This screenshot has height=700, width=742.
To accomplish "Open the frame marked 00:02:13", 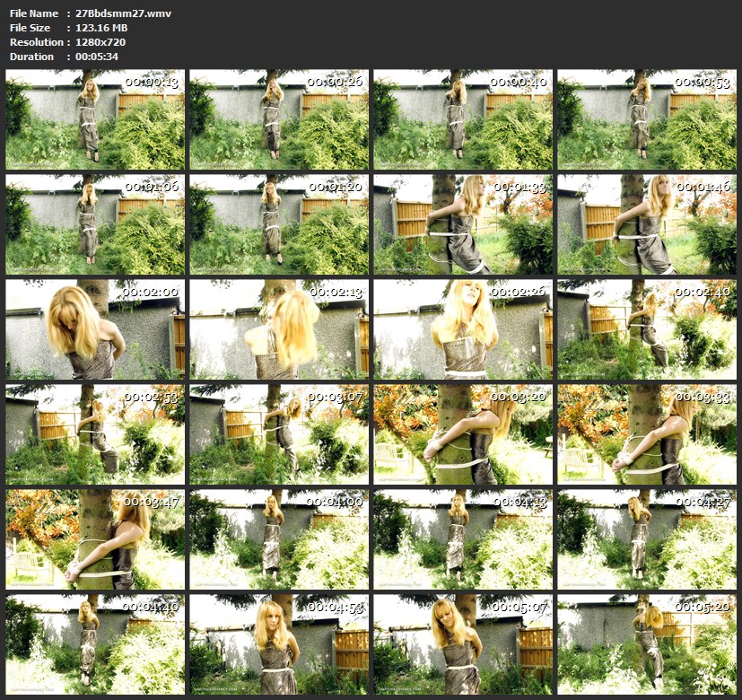I will click(279, 329).
